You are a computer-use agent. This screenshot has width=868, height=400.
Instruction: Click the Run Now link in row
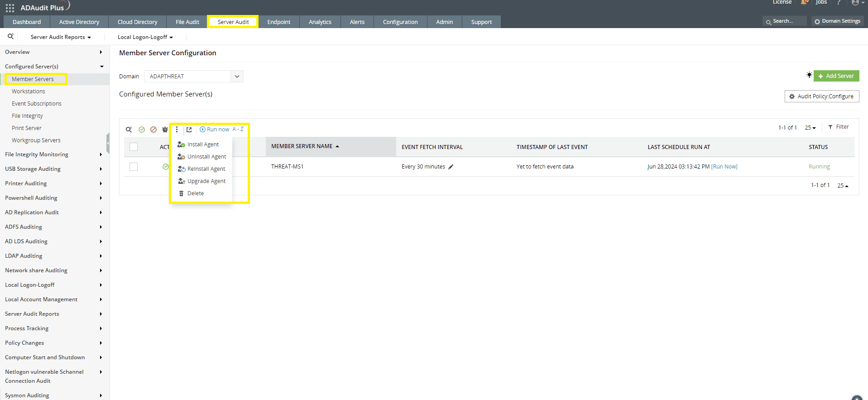tap(724, 167)
